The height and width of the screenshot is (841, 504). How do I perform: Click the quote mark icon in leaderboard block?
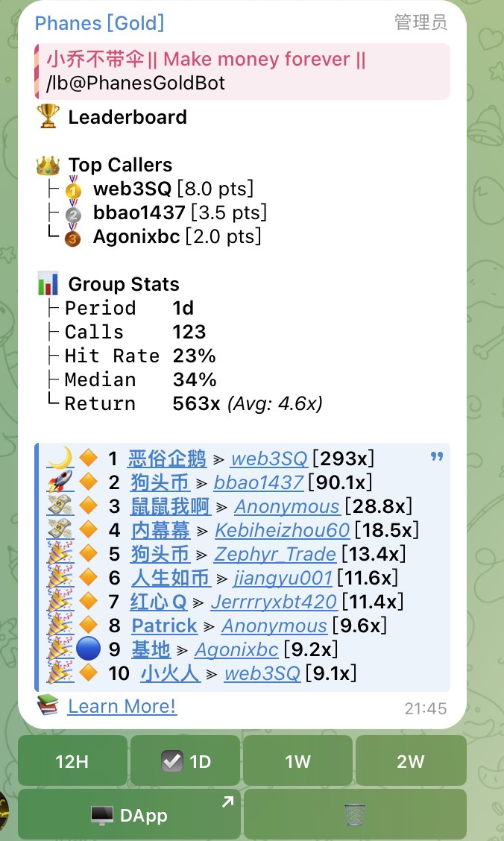(x=437, y=456)
